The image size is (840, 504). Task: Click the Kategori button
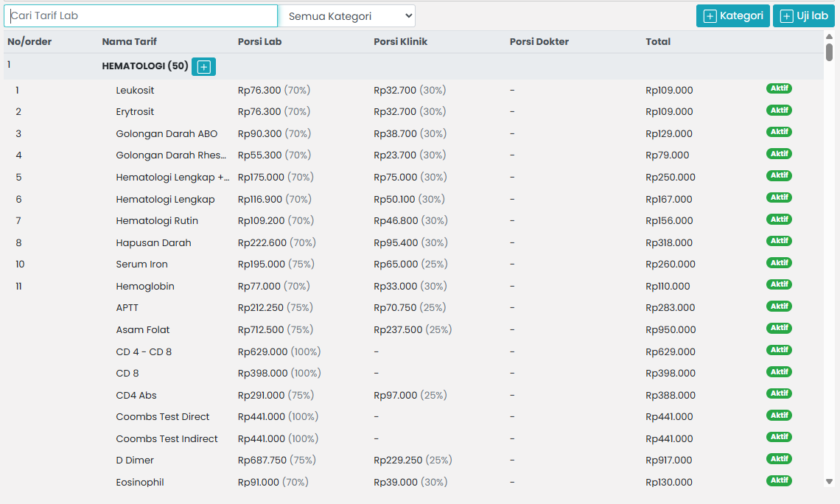pyautogui.click(x=732, y=15)
